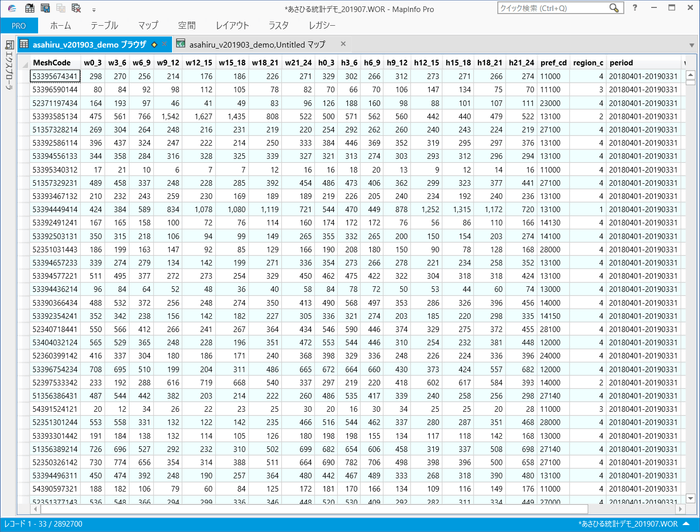Select record marker for row 52371197434
Image resolution: width=700 pixels, height=532 pixels.
[24, 103]
